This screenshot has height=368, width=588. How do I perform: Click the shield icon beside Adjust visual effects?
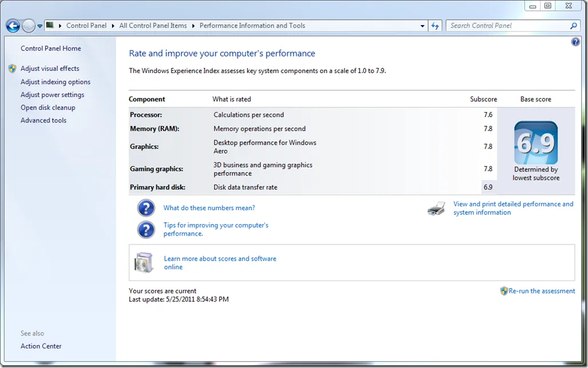[13, 69]
